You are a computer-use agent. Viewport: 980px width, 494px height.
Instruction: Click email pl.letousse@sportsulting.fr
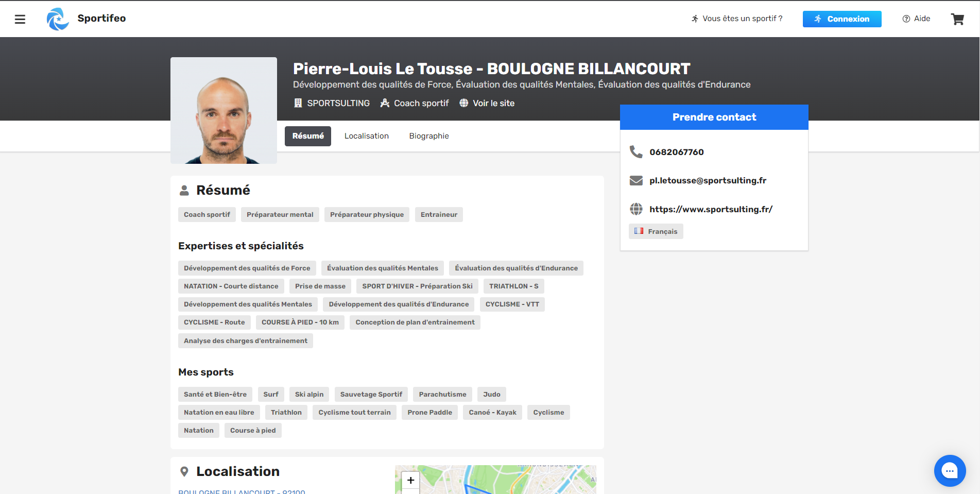coord(708,180)
